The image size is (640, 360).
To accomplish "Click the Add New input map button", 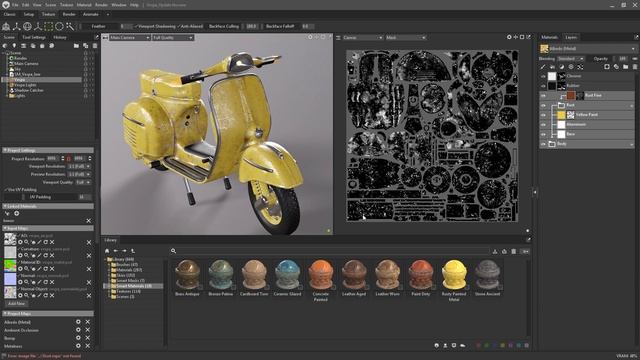I will point(16,304).
